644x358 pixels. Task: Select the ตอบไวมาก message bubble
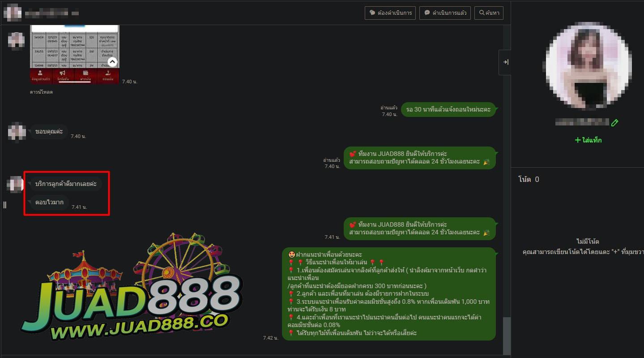[x=49, y=202]
